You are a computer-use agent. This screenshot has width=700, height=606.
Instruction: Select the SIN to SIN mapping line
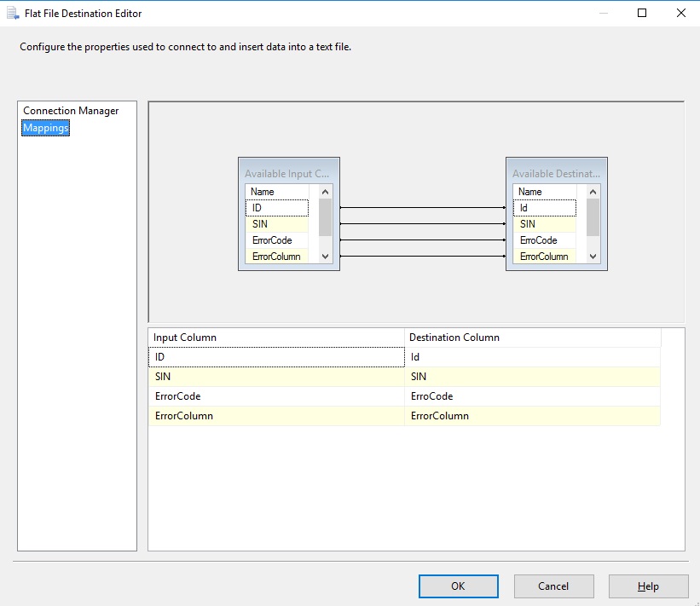point(423,223)
